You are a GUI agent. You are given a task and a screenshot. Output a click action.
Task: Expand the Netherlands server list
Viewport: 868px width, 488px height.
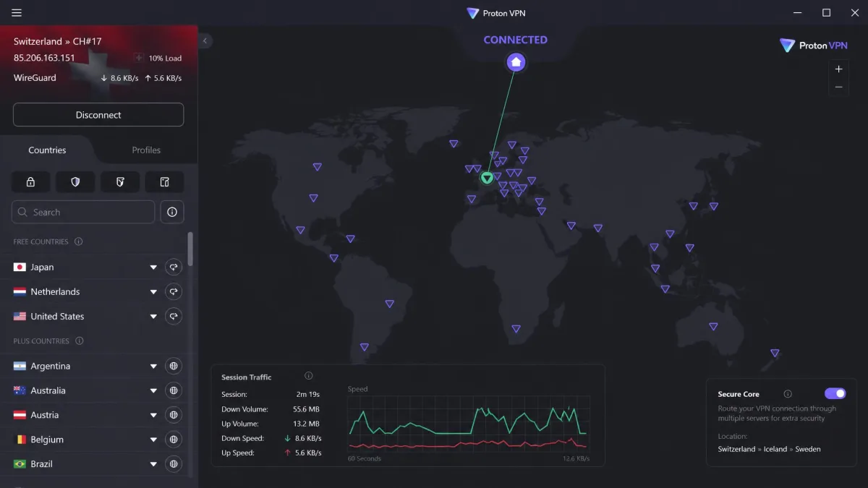click(x=153, y=292)
